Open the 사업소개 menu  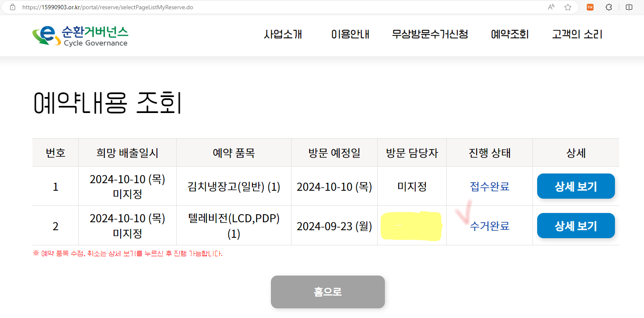tap(283, 34)
